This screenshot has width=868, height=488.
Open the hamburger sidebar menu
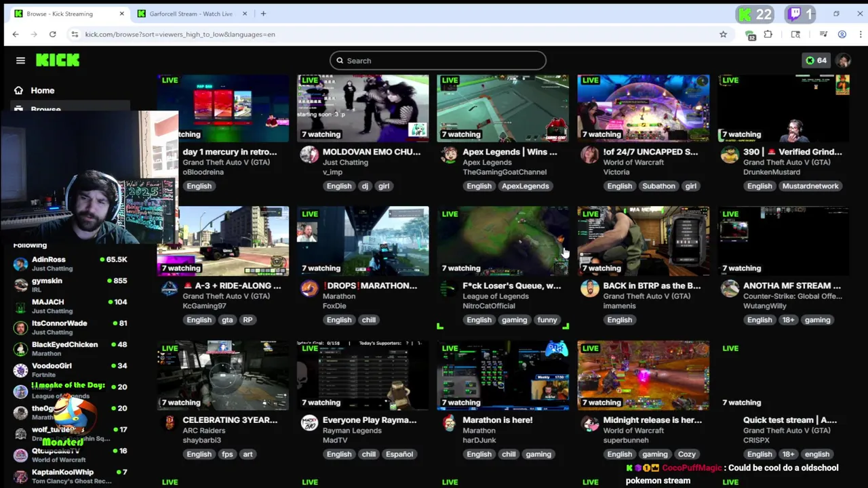(x=20, y=60)
